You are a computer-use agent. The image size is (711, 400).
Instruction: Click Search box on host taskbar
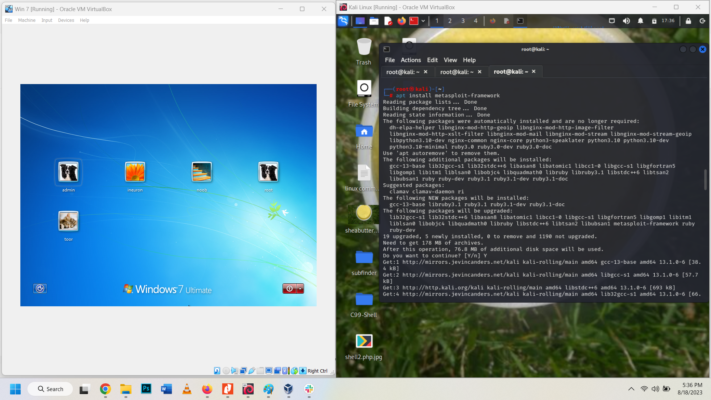50,389
